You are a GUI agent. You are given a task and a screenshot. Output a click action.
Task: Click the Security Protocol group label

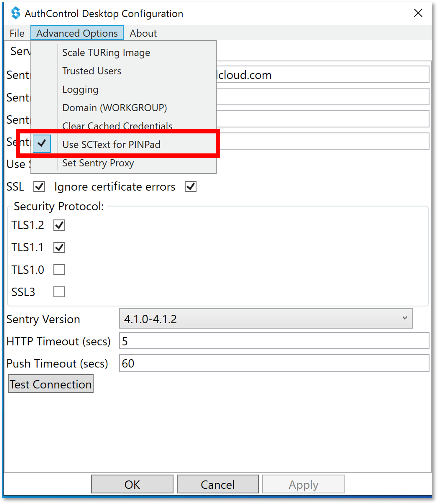tap(59, 206)
